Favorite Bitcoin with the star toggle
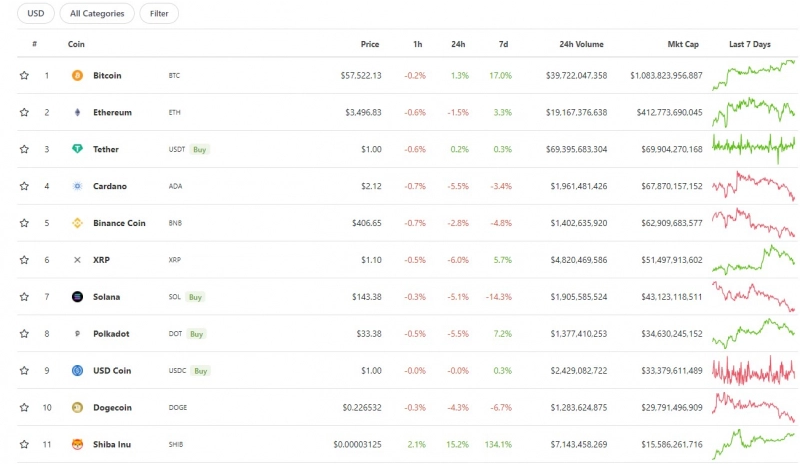This screenshot has width=811, height=470. pyautogui.click(x=24, y=75)
